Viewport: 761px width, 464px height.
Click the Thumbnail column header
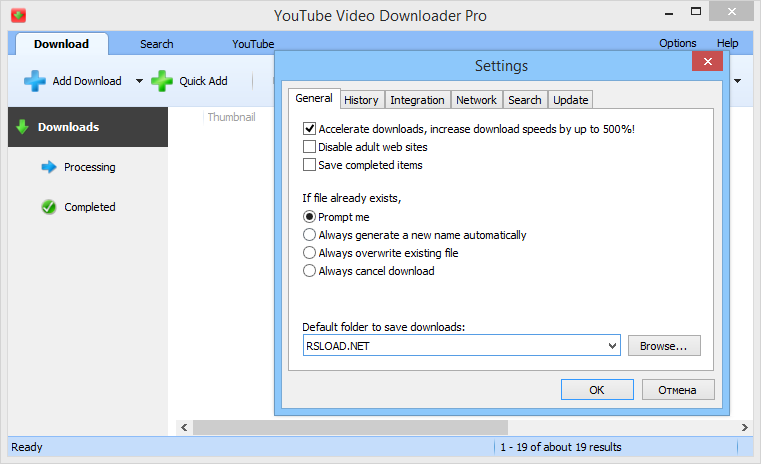[232, 117]
